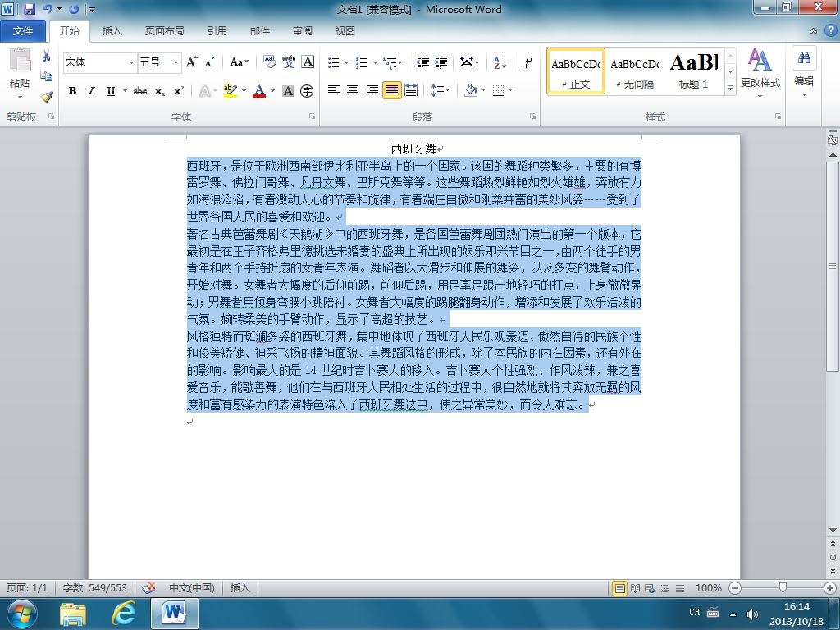Viewport: 840px width, 630px height.
Task: Open the 编辑 (Editing) group button
Action: (x=804, y=72)
